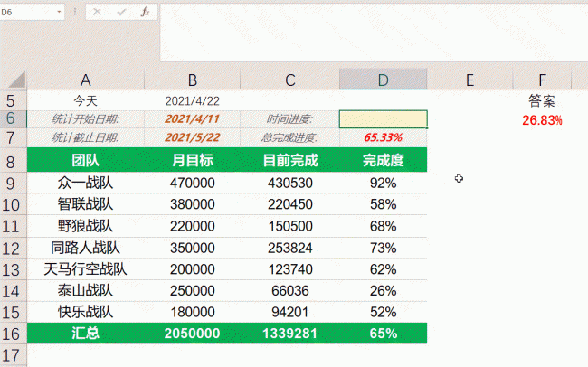This screenshot has width=588, height=367.
Task: Click team name 泰山战队
Action: coord(86,290)
